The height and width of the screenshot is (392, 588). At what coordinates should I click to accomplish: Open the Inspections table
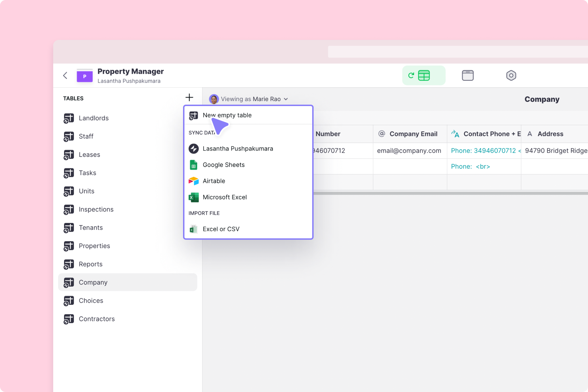click(96, 209)
